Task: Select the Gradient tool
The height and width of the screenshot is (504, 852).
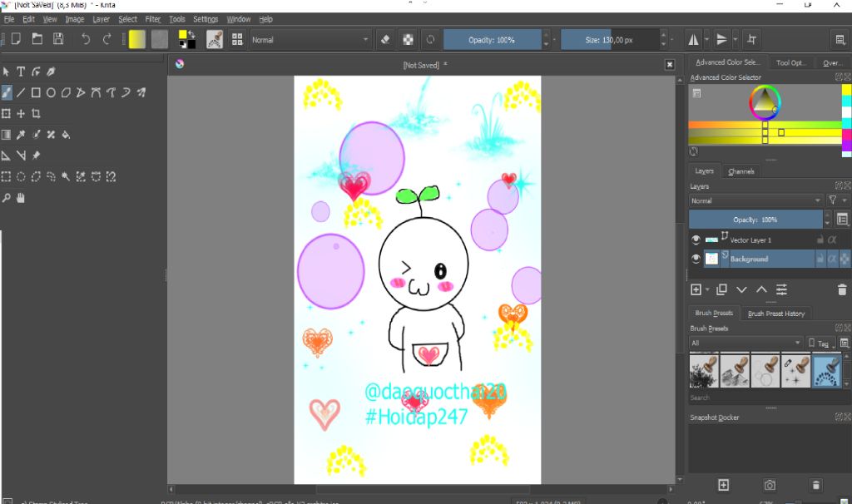Action: point(6,135)
